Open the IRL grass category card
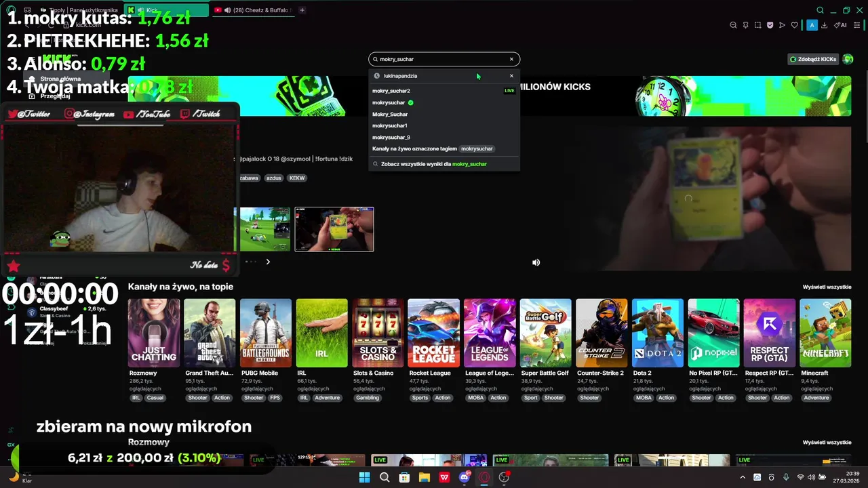868x488 pixels. (321, 333)
